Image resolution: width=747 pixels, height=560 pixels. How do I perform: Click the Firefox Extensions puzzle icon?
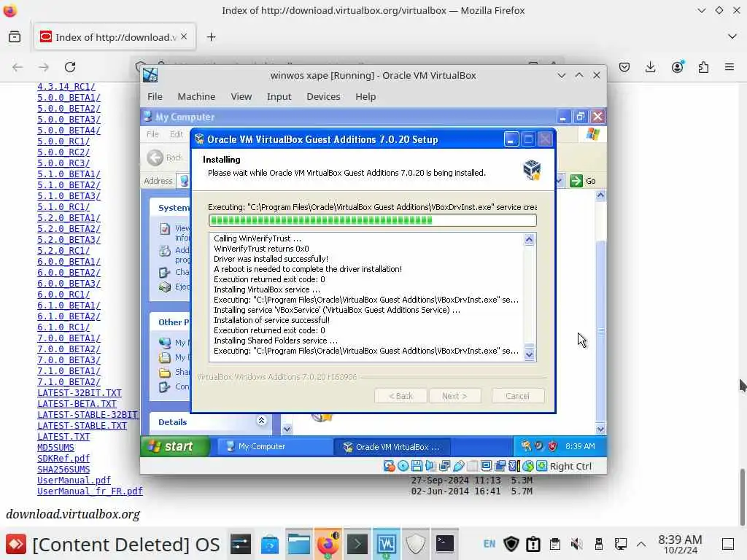click(703, 67)
